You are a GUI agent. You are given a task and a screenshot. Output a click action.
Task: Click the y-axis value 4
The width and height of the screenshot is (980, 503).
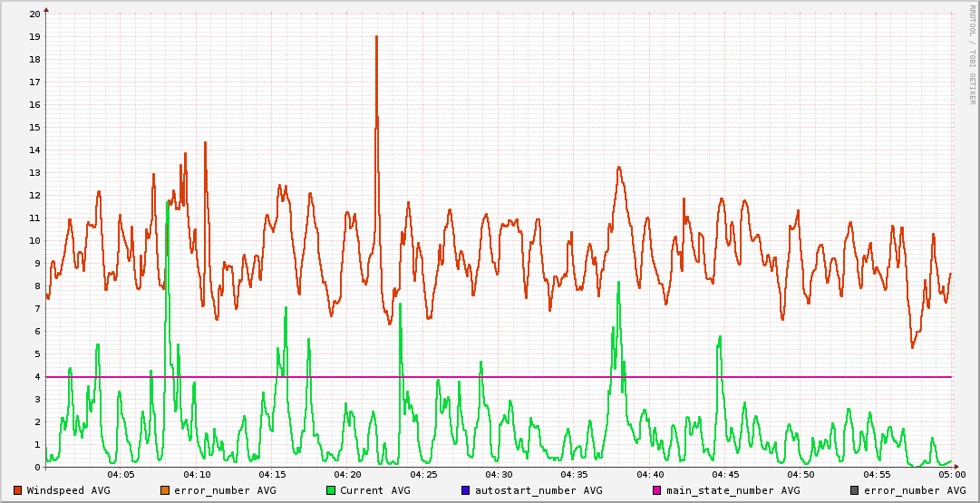pyautogui.click(x=37, y=377)
